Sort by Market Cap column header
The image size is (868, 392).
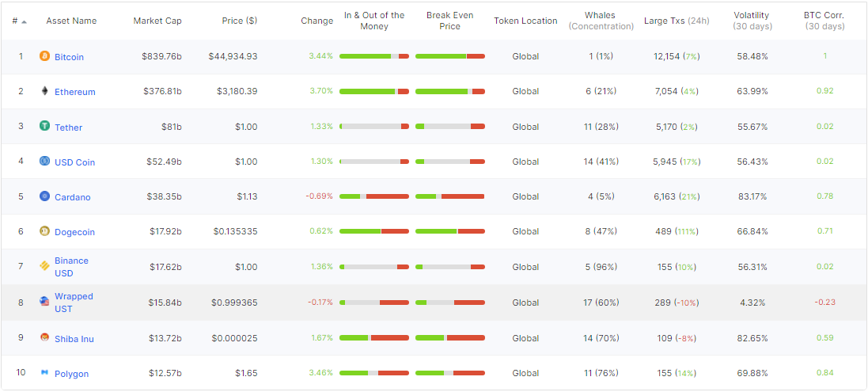coord(157,21)
